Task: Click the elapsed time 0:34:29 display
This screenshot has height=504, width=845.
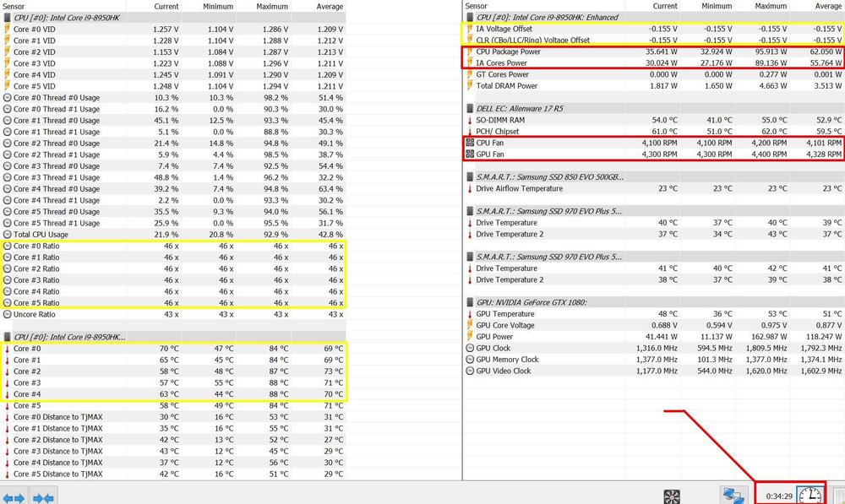Action: pos(778,496)
